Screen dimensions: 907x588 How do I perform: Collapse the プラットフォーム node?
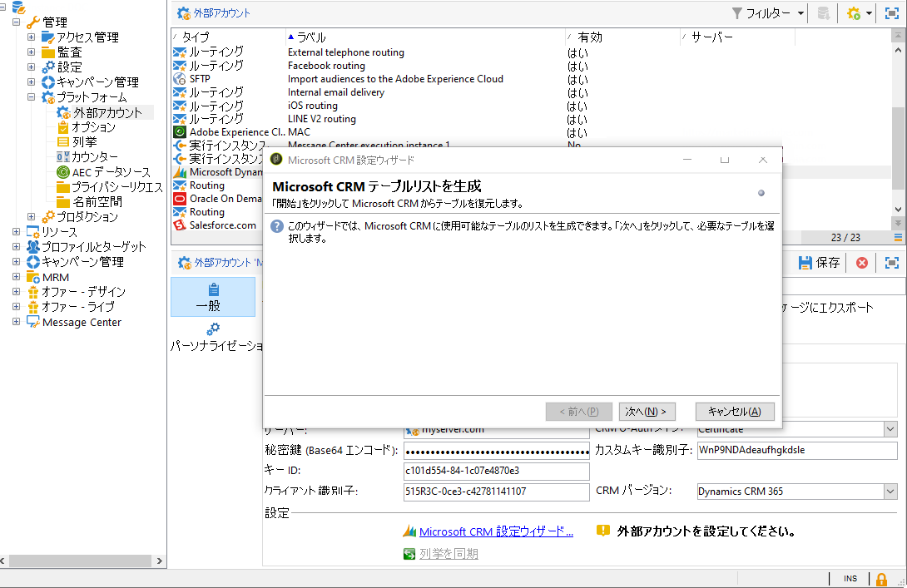click(x=32, y=97)
